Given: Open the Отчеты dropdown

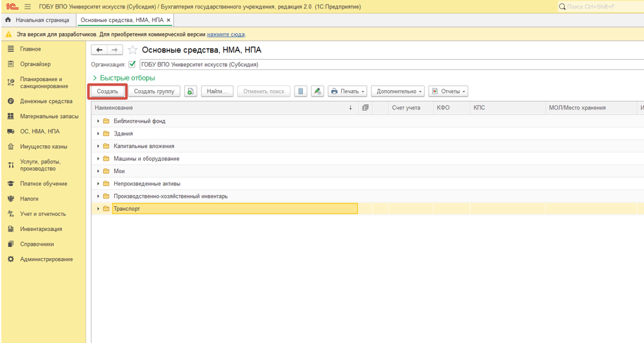Looking at the screenshot, I should coord(448,91).
